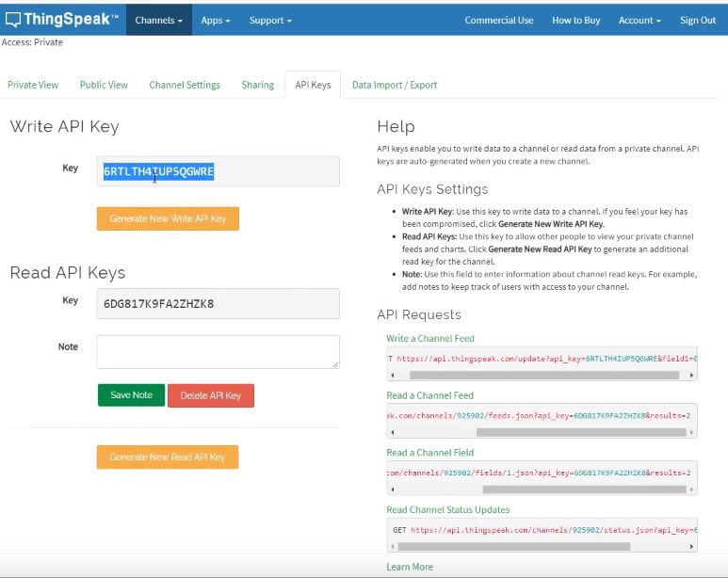Open the Read a Channel Field link
Screen dimensions: 728x578
pos(430,453)
